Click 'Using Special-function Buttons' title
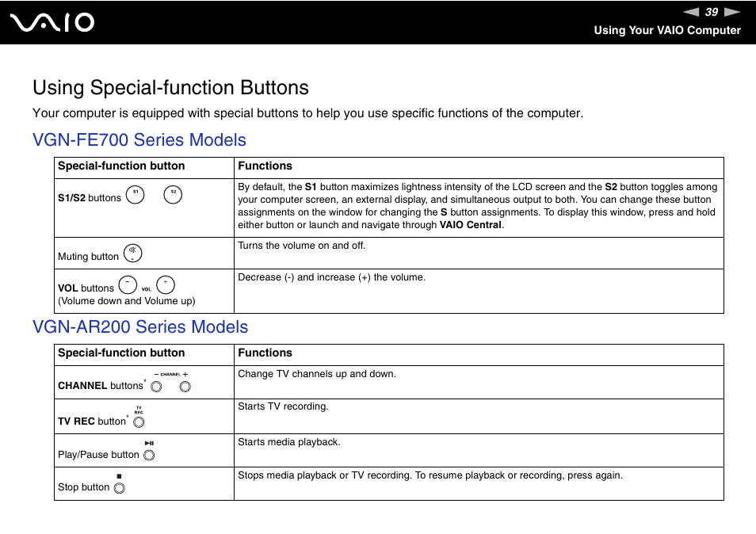Image resolution: width=756 pixels, height=534 pixels. click(x=170, y=88)
